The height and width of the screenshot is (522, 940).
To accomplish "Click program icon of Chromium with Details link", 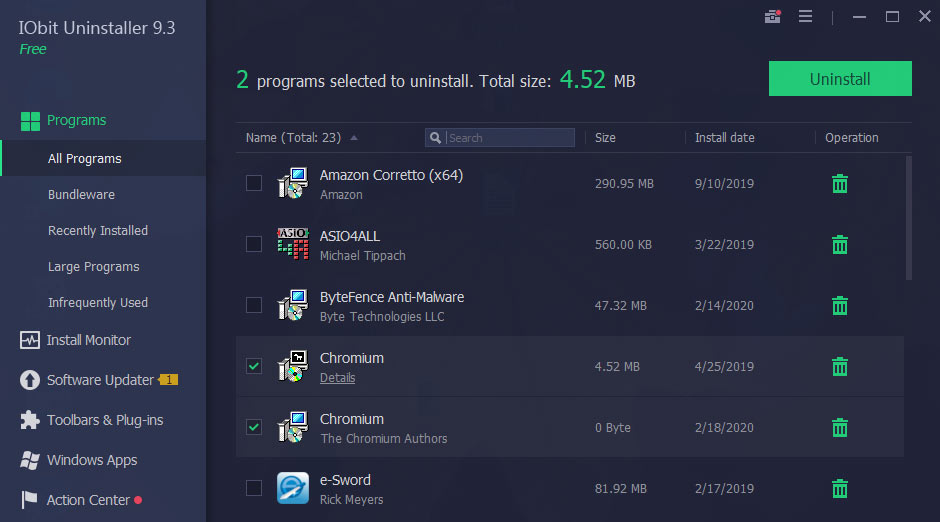I will coord(293,366).
